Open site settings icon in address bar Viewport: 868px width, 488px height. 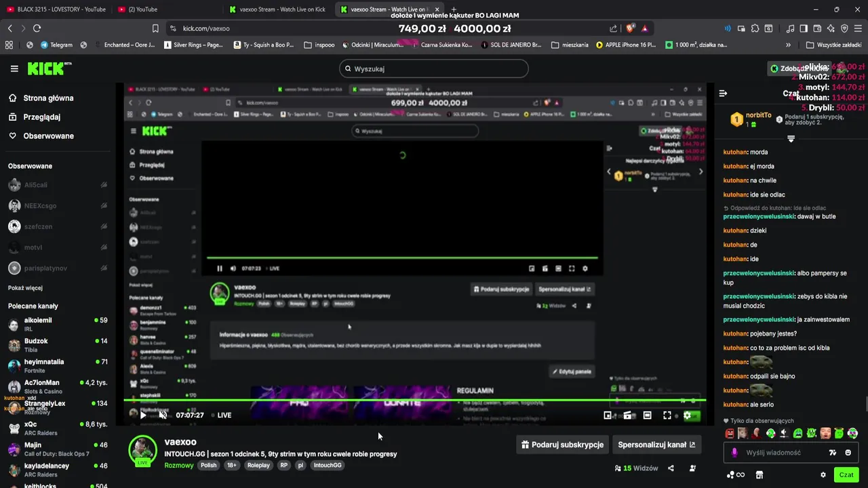tap(173, 28)
